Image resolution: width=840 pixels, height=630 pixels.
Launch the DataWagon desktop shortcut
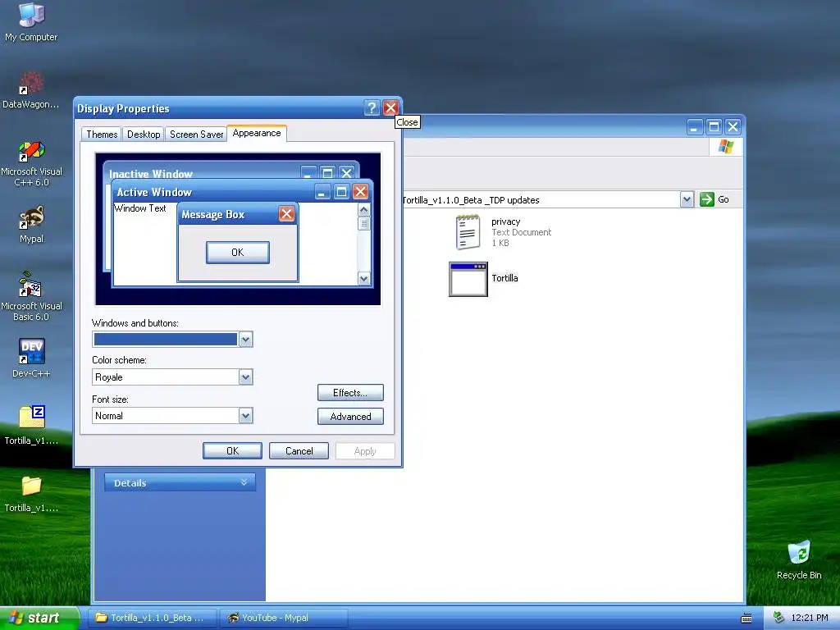tap(31, 89)
